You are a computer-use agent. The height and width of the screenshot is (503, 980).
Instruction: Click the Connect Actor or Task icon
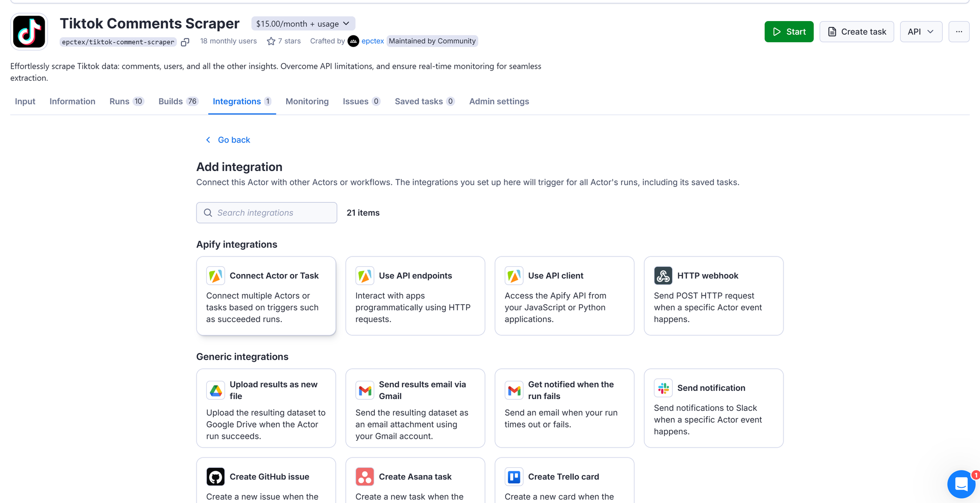point(216,276)
